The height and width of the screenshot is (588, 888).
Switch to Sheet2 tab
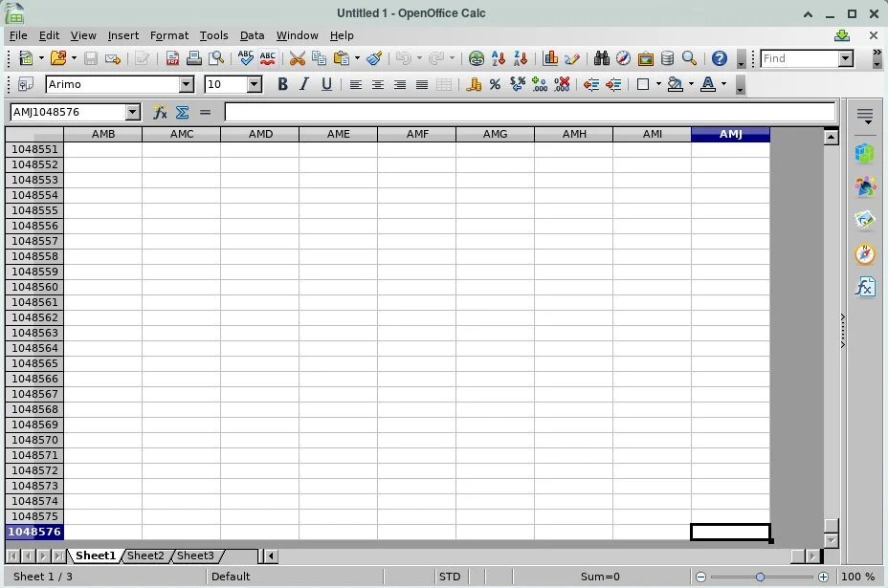click(145, 555)
